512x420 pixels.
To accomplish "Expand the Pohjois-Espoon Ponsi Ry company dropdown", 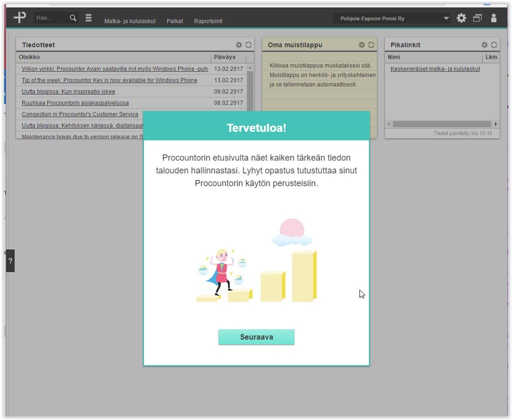I will pos(391,18).
